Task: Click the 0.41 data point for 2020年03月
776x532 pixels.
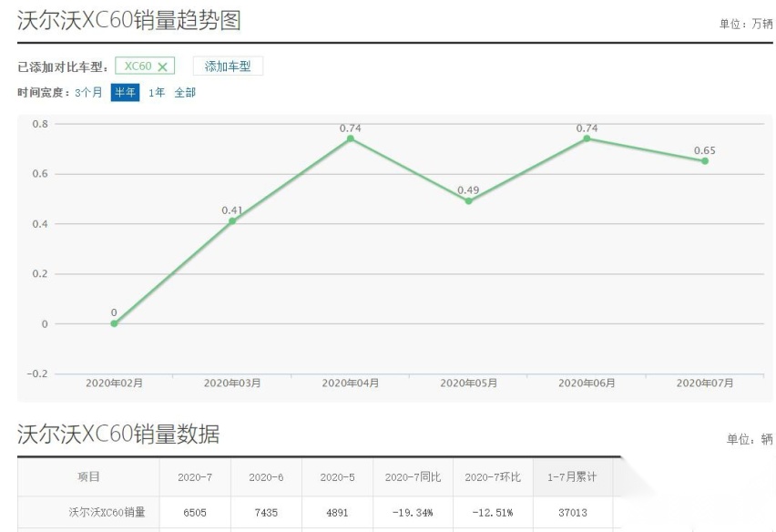Action: tap(232, 220)
